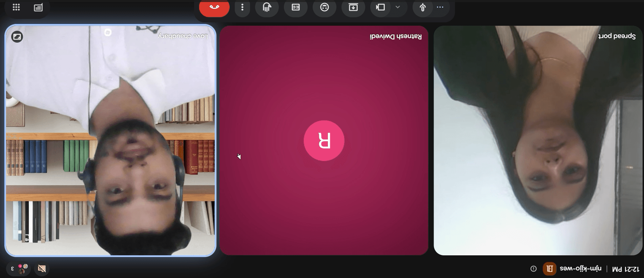Select the Ratnesh Dwivedi participant tile

[x=324, y=140]
